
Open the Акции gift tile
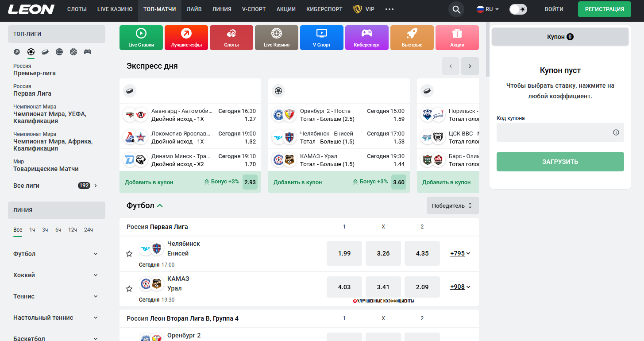pos(457,37)
